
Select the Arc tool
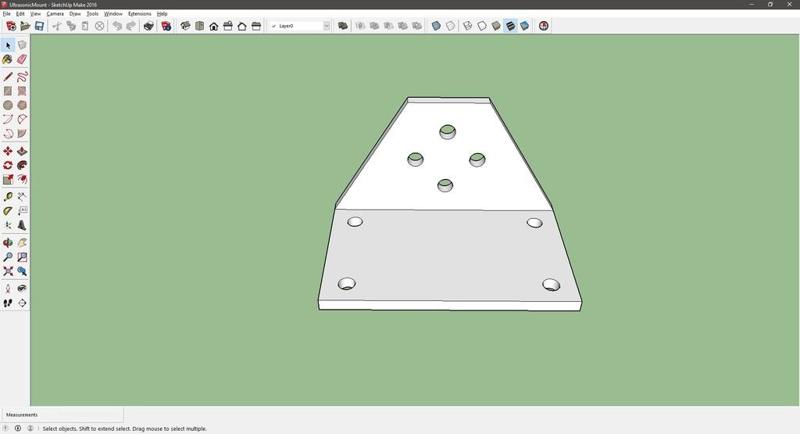tap(8, 119)
